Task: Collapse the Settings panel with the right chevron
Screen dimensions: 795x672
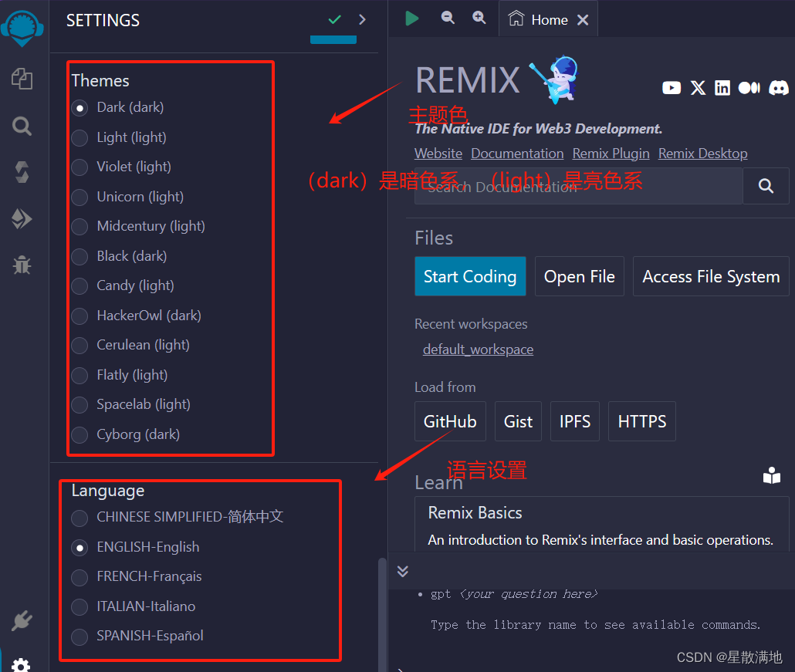Action: click(x=362, y=20)
